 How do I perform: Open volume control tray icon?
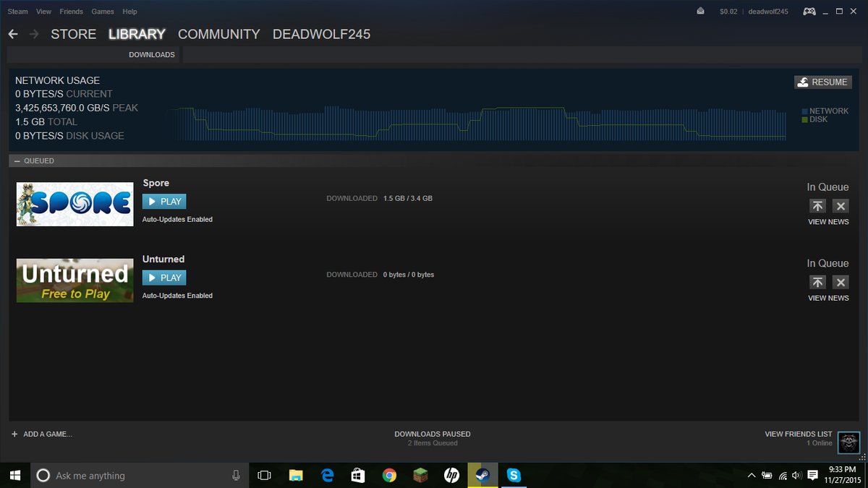click(796, 475)
